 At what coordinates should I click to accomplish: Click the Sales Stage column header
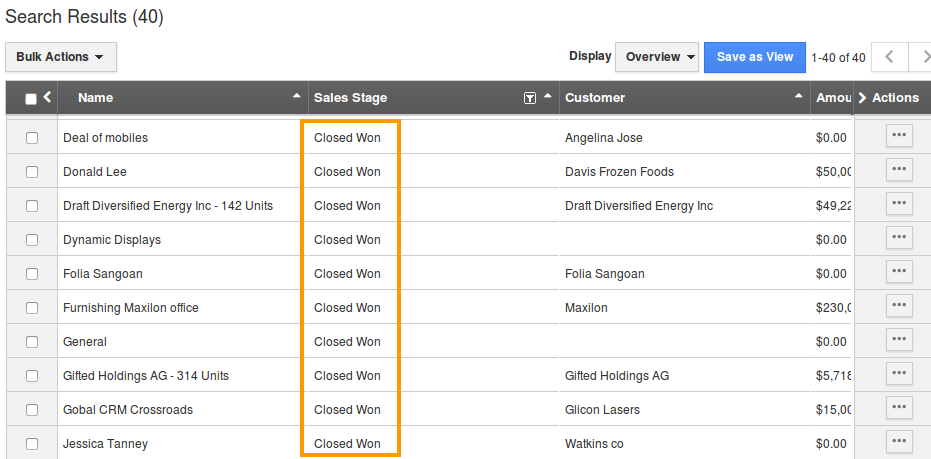[x=350, y=97]
